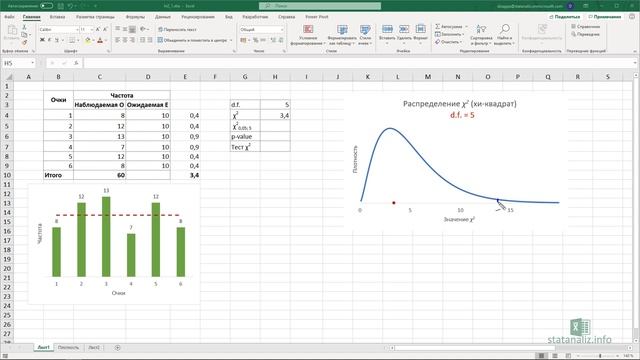Switch to the Рецензирование ribbon tab
Screen dimensions: 640x360
point(198,17)
